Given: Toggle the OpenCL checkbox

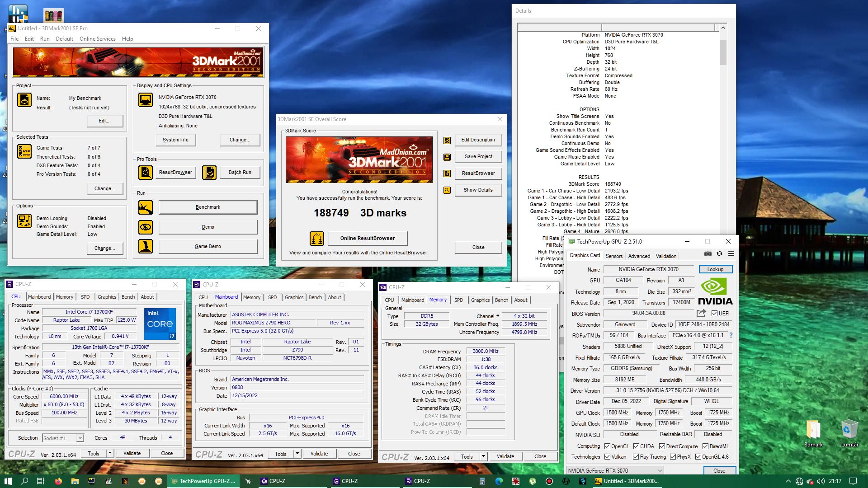Looking at the screenshot, I should click(x=607, y=446).
